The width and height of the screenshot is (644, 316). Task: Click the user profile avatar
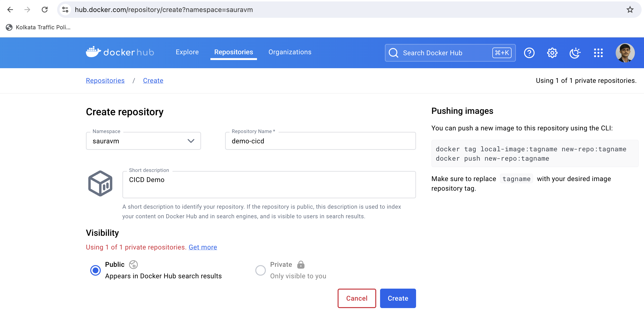coord(625,53)
